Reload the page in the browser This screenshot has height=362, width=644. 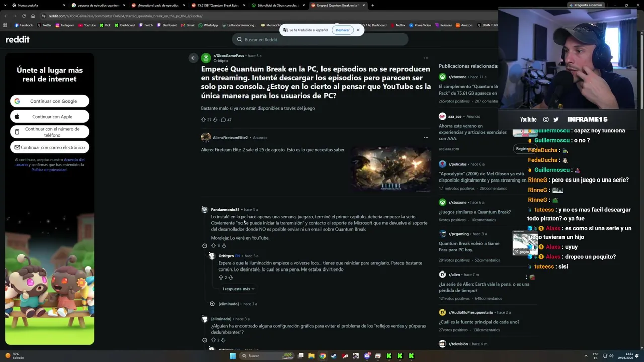(x=24, y=16)
